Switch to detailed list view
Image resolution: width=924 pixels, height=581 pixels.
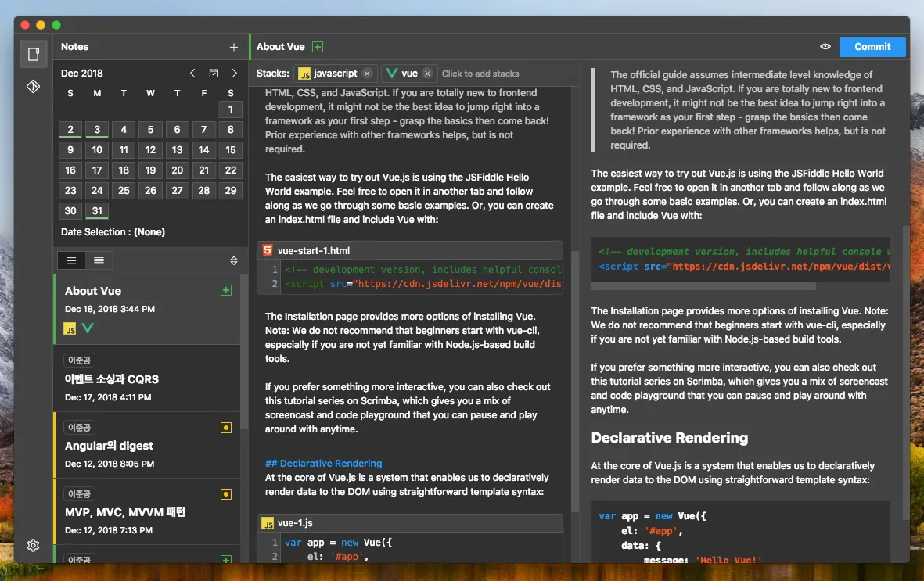[x=99, y=260]
